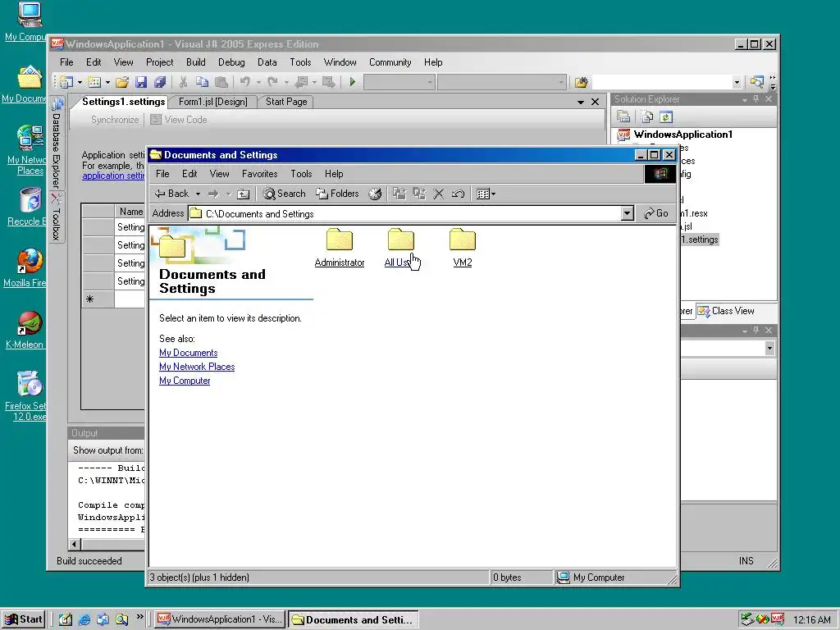
Task: Click WindowsApplication1 taskbar button
Action: click(220, 619)
